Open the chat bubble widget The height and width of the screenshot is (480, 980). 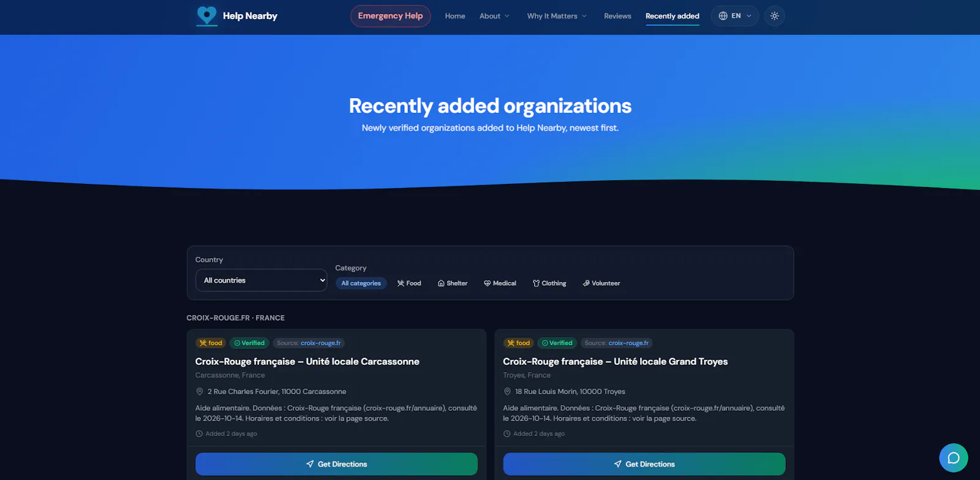(x=954, y=458)
